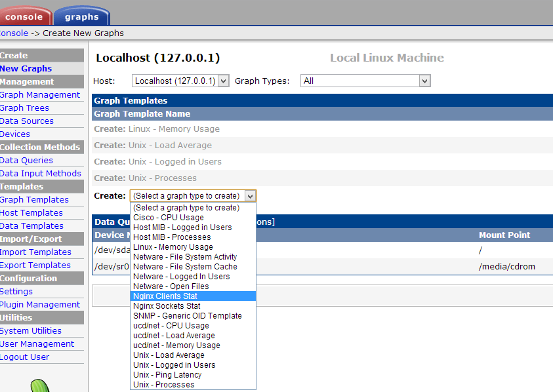Open Graph Templates in sidebar

(x=34, y=199)
